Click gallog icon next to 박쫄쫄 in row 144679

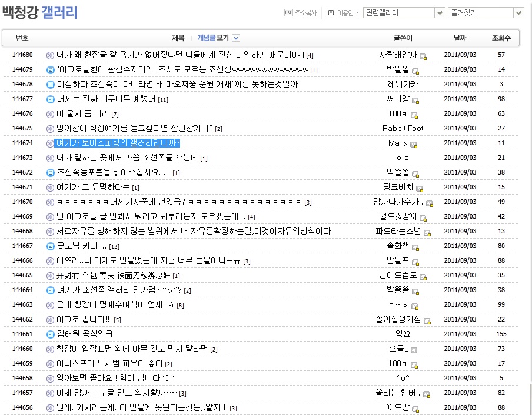(x=415, y=71)
